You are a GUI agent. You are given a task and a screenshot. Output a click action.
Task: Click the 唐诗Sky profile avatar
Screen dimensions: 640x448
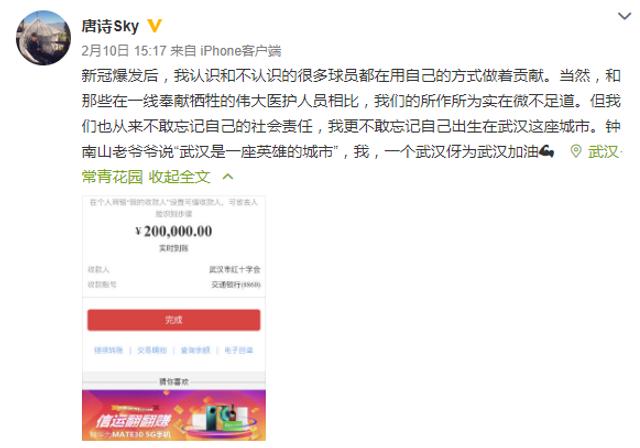pos(43,38)
